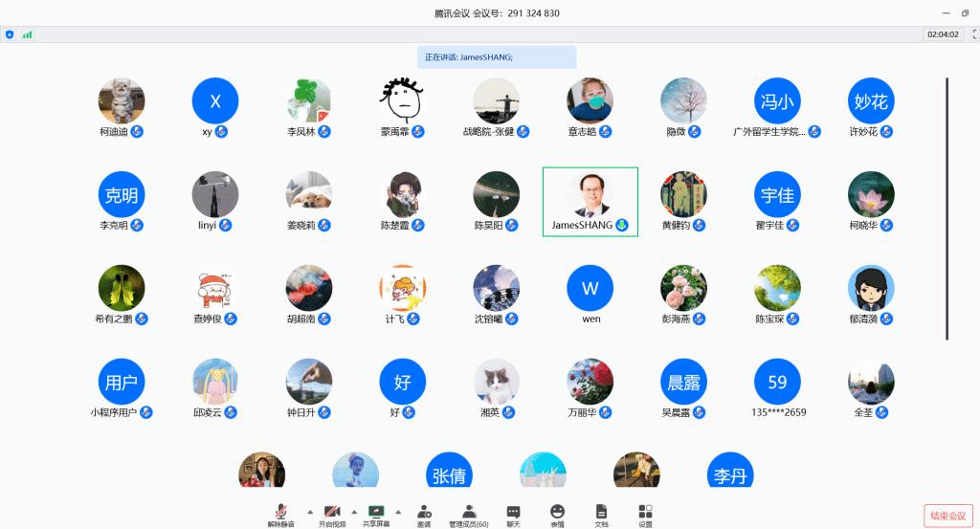Open the 邀请 invite icon
This screenshot has width=980, height=529.
coord(423,513)
